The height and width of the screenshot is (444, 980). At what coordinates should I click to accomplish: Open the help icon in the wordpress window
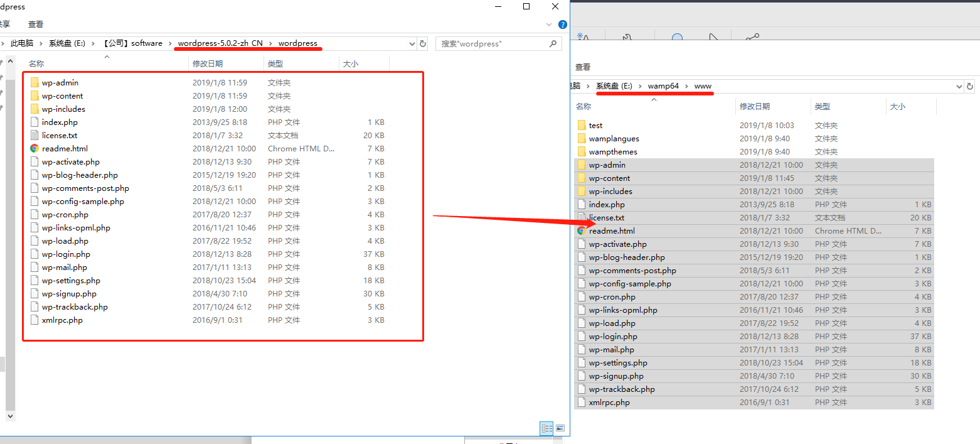click(x=563, y=24)
